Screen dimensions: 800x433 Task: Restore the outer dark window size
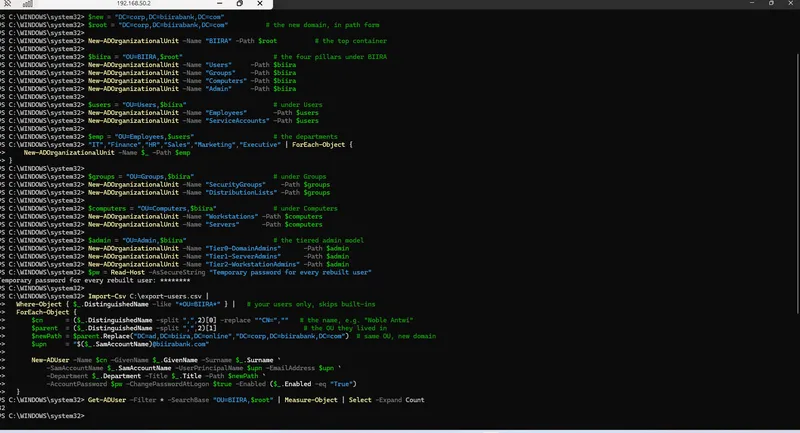pos(771,3)
